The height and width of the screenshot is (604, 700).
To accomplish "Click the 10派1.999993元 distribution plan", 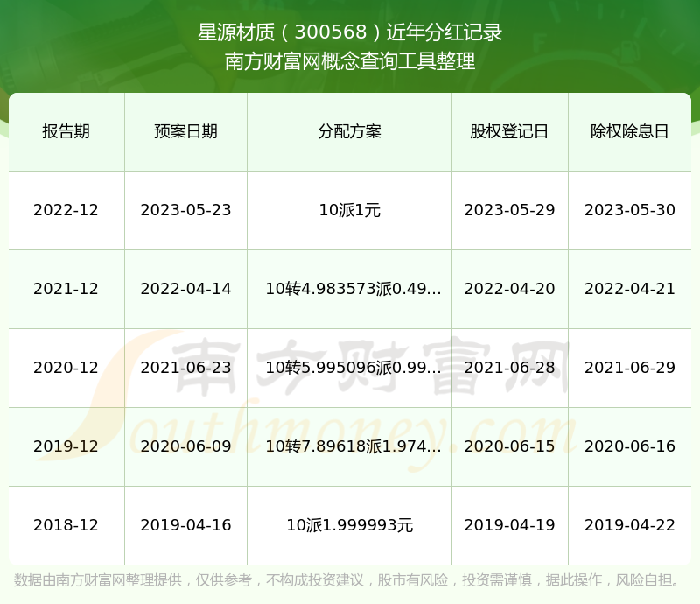I will 349,525.
